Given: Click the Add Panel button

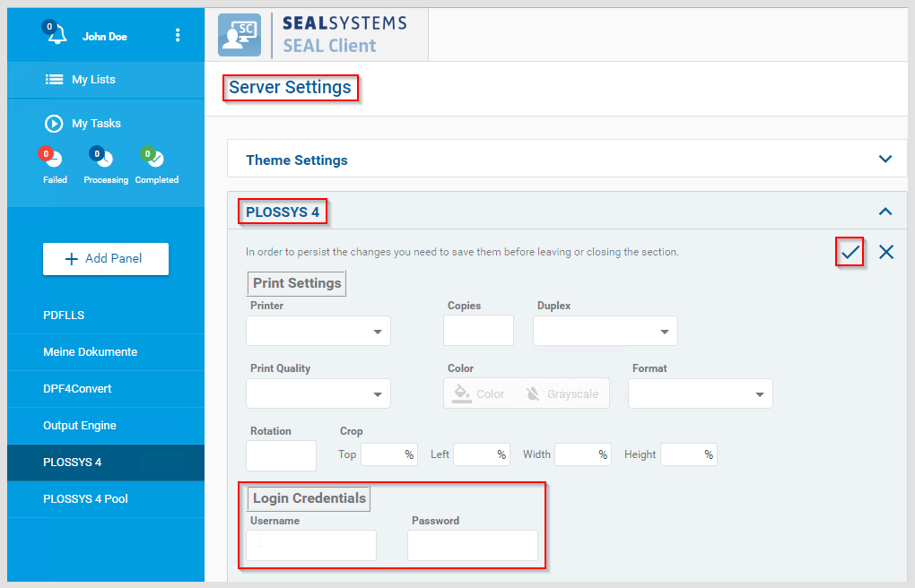Looking at the screenshot, I should click(106, 259).
